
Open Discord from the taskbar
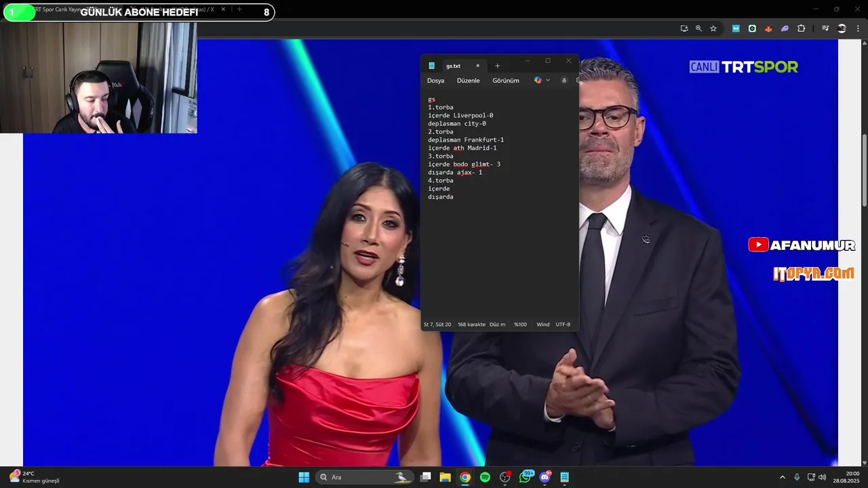pos(545,477)
